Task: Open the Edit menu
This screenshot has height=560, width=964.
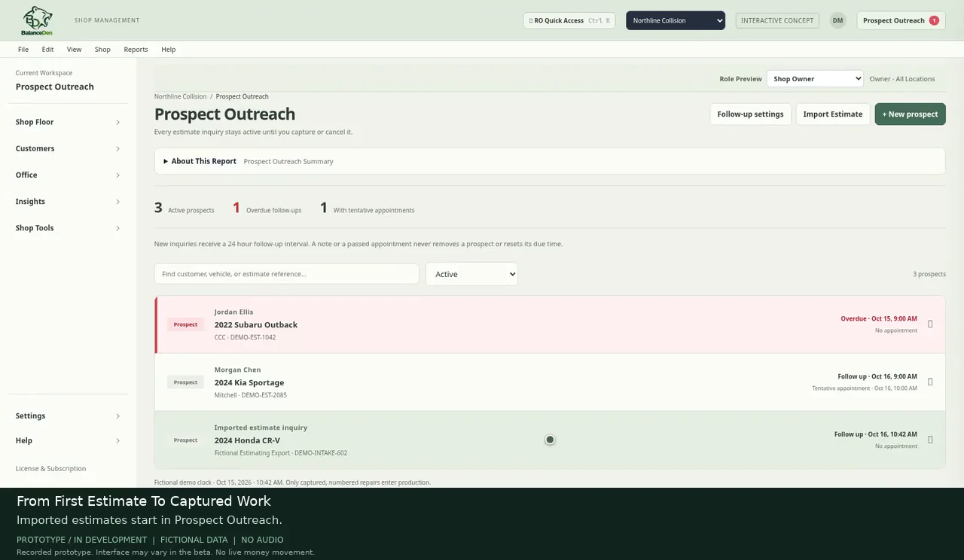Action: click(47, 49)
